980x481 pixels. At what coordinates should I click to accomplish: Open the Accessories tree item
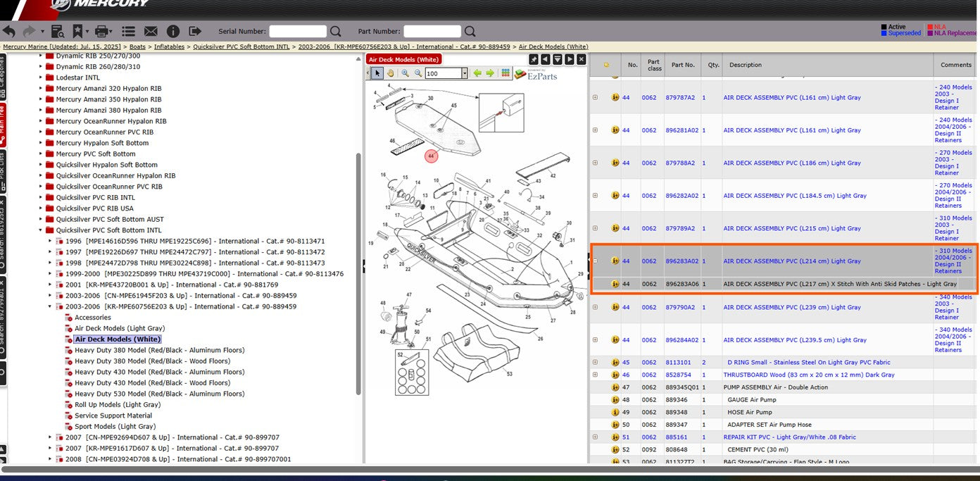[93, 318]
